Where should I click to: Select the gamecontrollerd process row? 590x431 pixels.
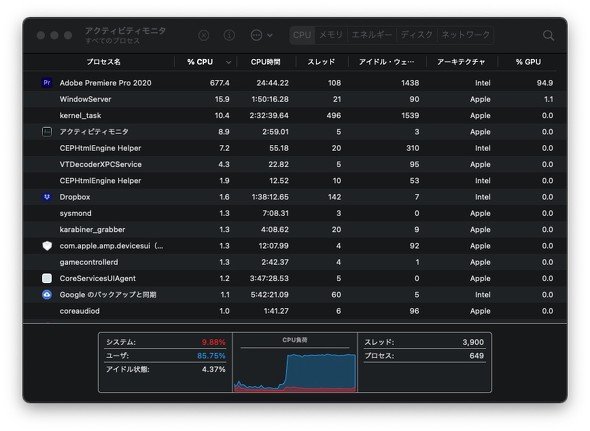(295, 262)
